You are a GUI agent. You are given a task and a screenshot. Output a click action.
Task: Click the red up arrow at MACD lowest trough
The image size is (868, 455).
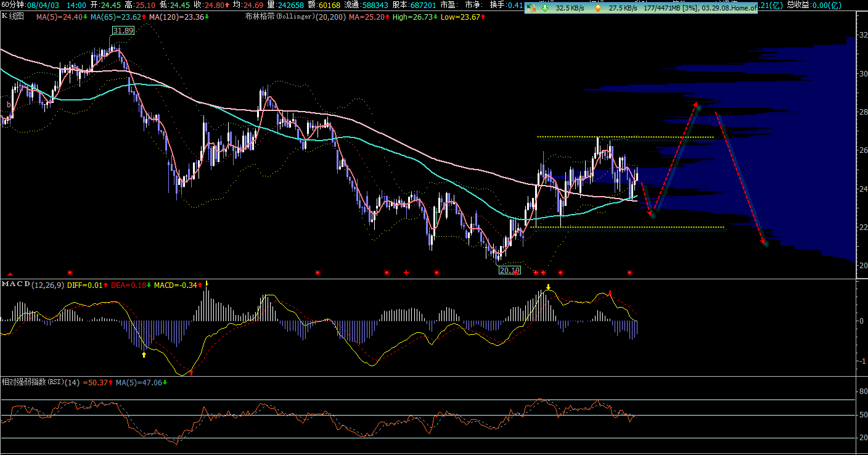click(x=191, y=372)
